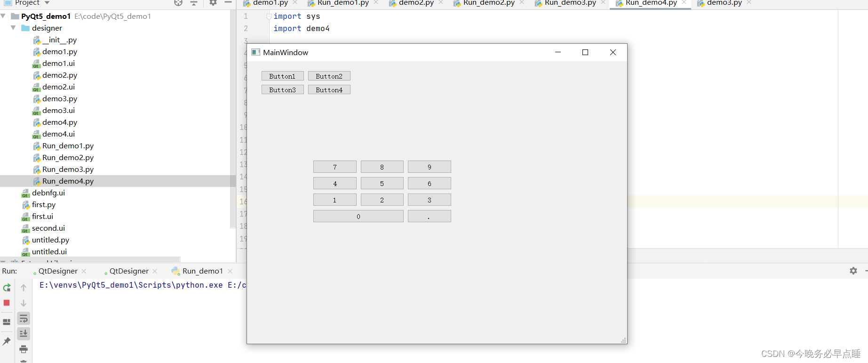868x363 pixels.
Task: Click Button3 in MainWindow
Action: click(282, 90)
